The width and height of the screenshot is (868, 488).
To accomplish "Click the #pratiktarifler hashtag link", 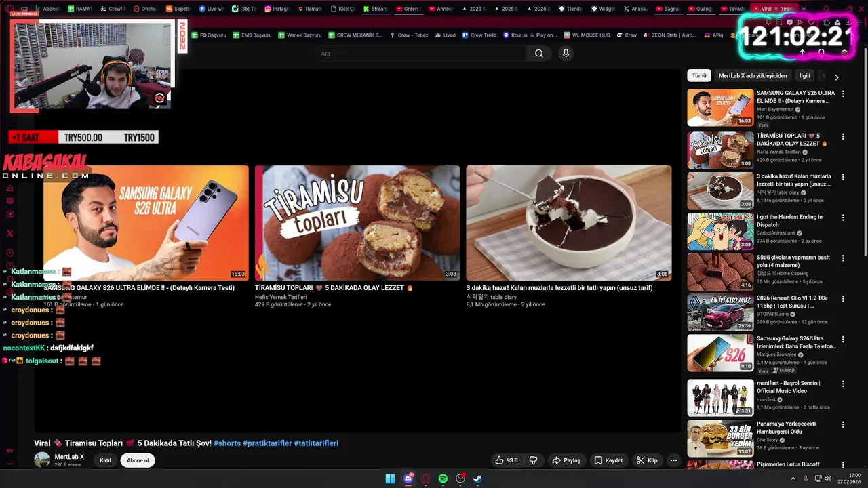I will click(x=267, y=443).
